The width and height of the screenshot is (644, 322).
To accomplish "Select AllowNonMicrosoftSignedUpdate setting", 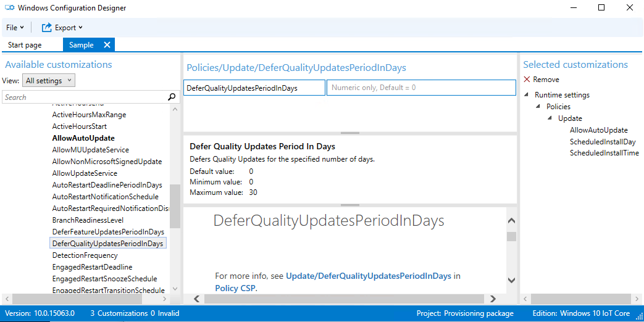I will click(107, 162).
